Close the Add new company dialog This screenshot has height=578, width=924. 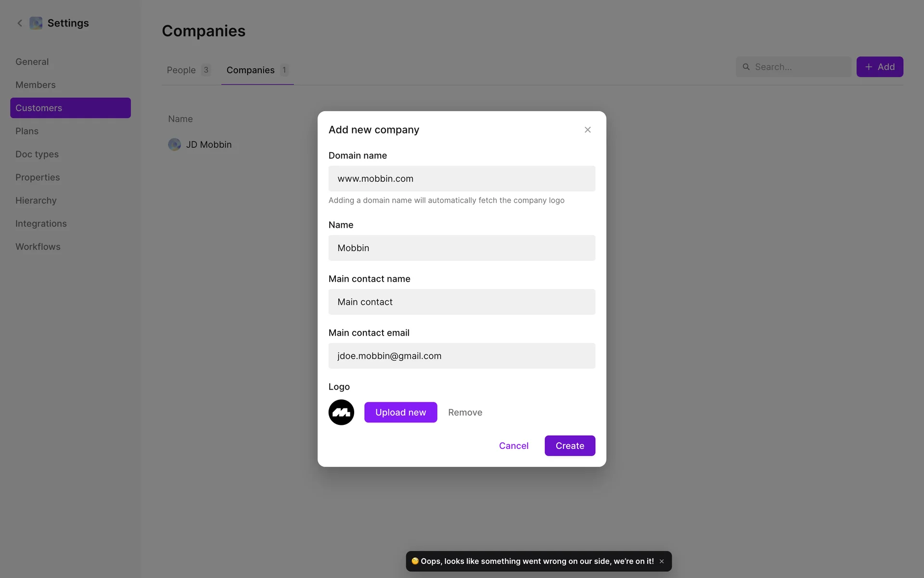588,130
